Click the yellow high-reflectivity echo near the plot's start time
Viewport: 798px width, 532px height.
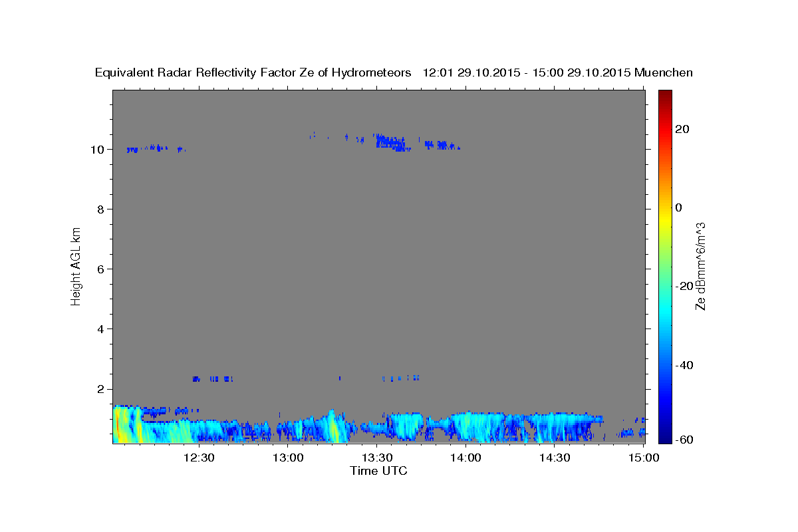122,426
